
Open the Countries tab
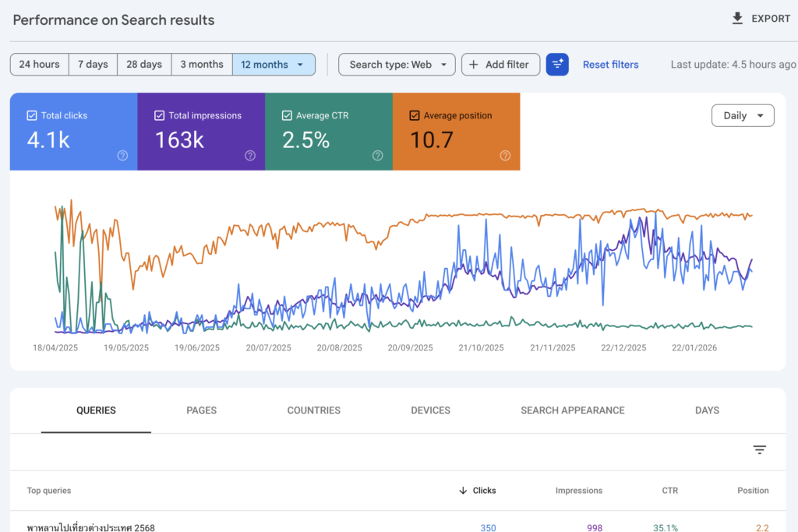tap(313, 410)
